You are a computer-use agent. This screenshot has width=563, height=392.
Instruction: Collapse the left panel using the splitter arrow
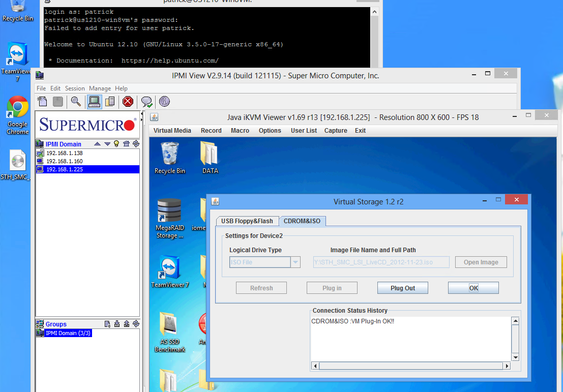click(142, 114)
